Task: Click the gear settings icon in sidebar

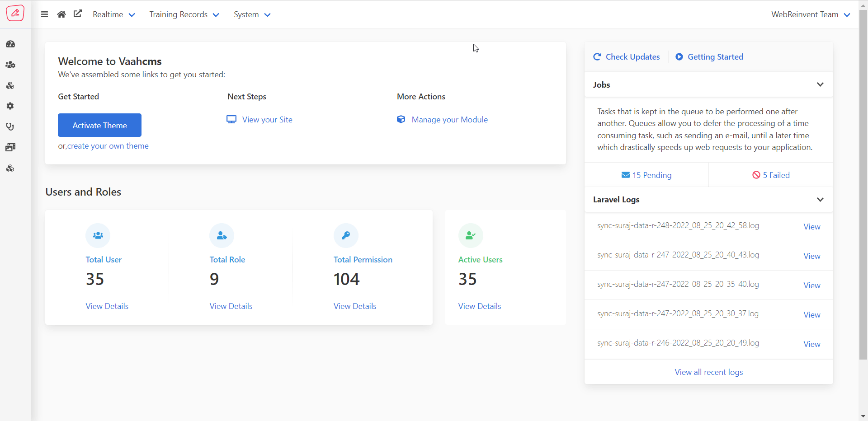Action: (x=10, y=106)
